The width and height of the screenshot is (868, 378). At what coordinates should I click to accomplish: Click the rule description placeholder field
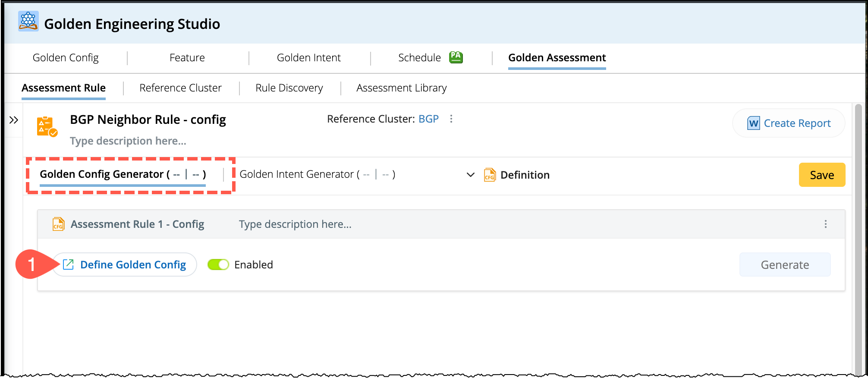[128, 141]
